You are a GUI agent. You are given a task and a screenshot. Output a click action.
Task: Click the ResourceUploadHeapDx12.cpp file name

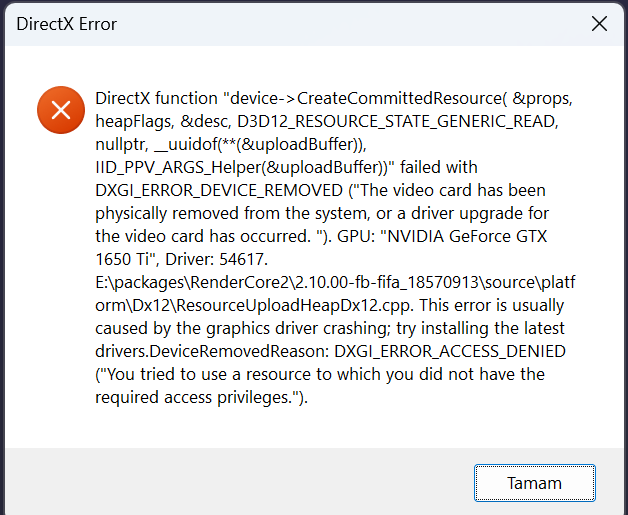[x=288, y=305]
